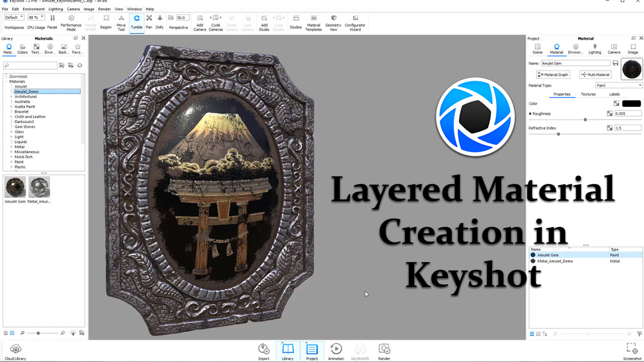
Task: Toggle Performance Mode
Action: click(71, 22)
